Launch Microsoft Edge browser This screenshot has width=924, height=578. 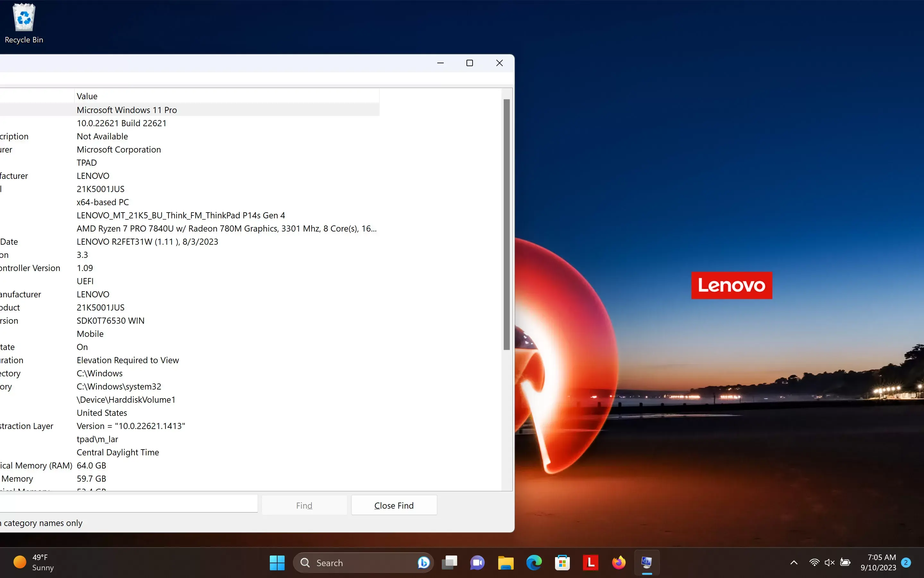pyautogui.click(x=534, y=562)
